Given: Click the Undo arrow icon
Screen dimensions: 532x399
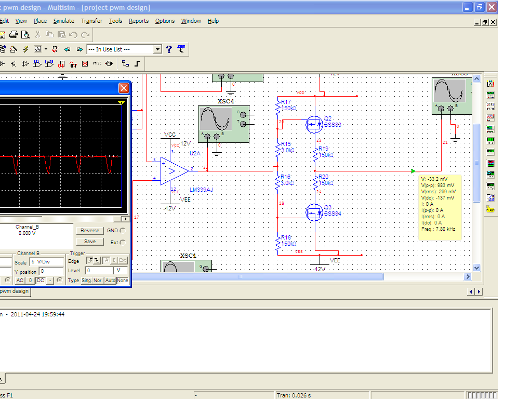Looking at the screenshot, I should (73, 35).
